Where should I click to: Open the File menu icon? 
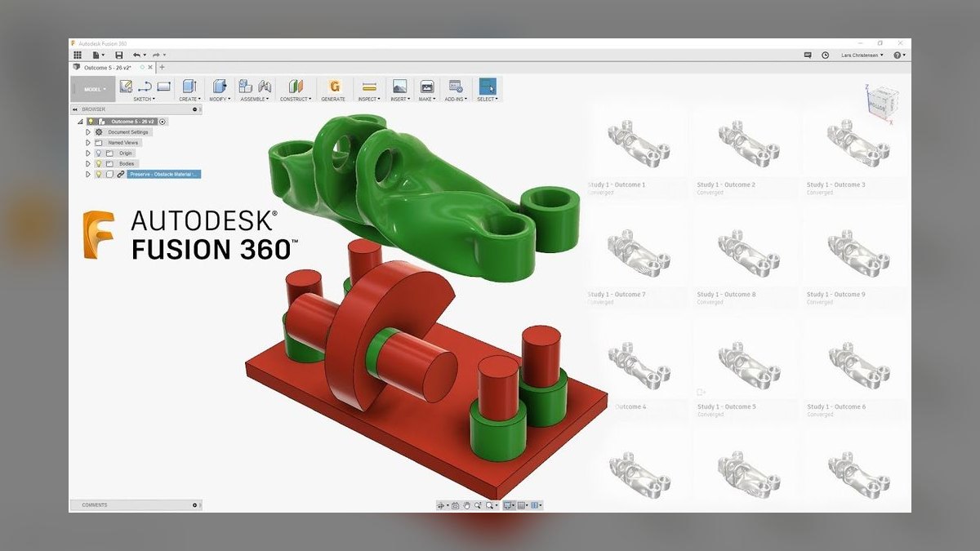point(96,55)
